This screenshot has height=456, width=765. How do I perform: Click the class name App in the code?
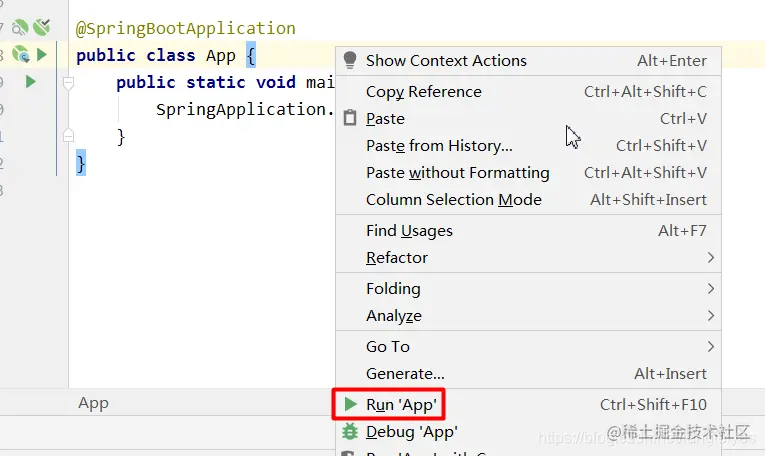tap(221, 56)
